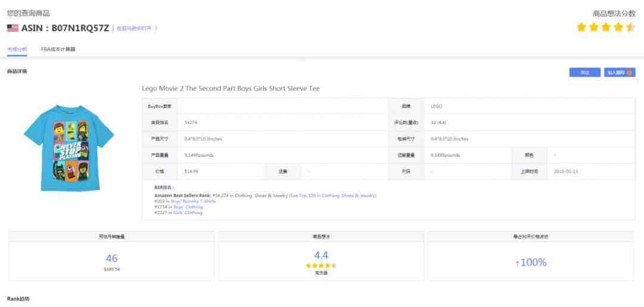
Task: Click the listing date 2019-01-13
Action: click(x=566, y=171)
